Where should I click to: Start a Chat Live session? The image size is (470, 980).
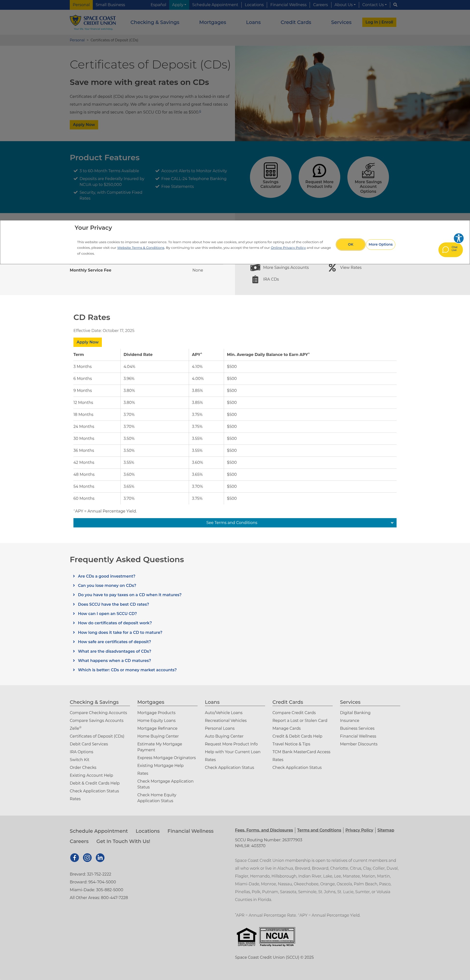coord(451,250)
